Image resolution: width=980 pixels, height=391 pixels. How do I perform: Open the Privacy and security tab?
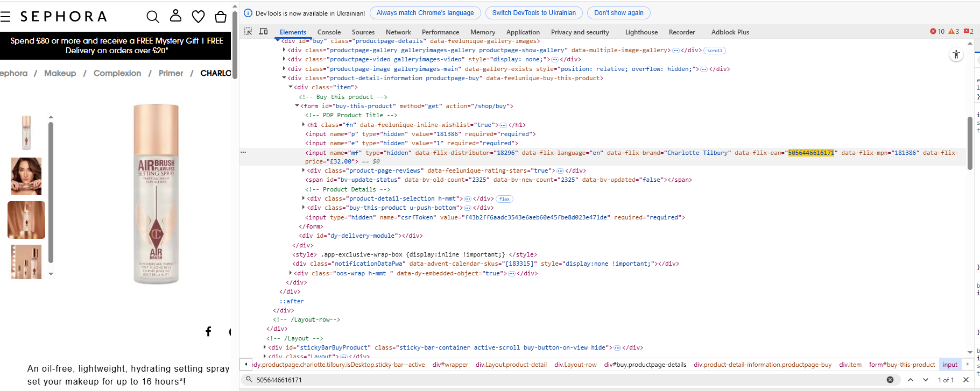click(580, 32)
